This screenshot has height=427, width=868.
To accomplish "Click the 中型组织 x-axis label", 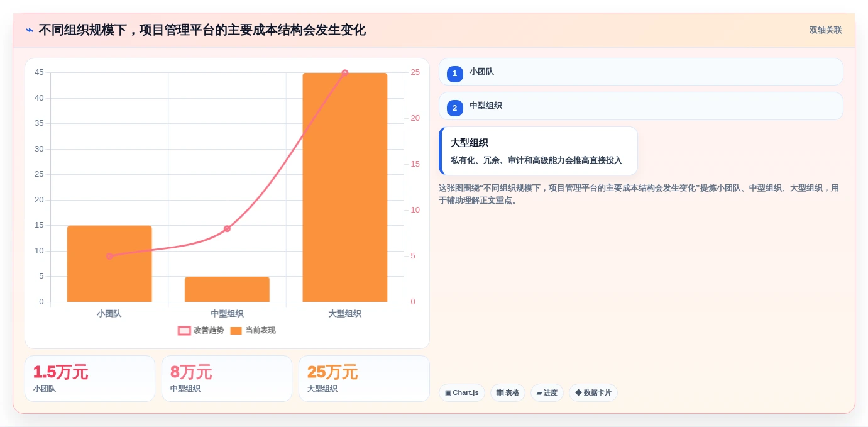I will click(x=227, y=313).
